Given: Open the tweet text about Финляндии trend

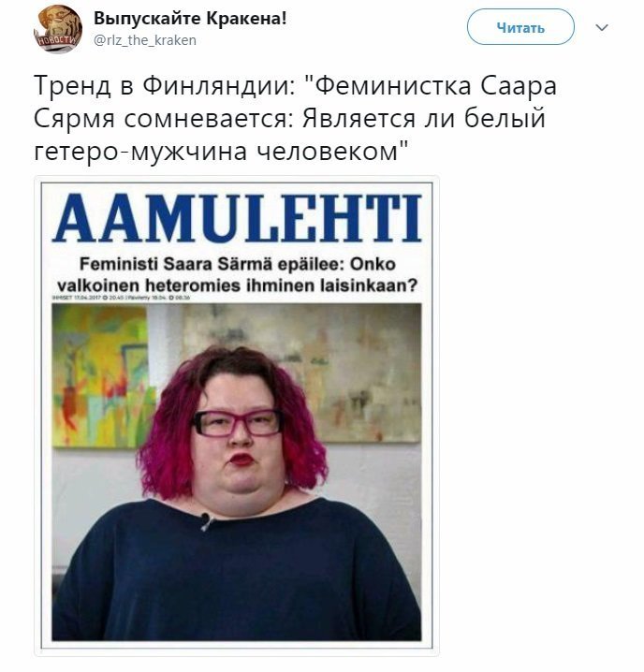Looking at the screenshot, I should tap(295, 118).
